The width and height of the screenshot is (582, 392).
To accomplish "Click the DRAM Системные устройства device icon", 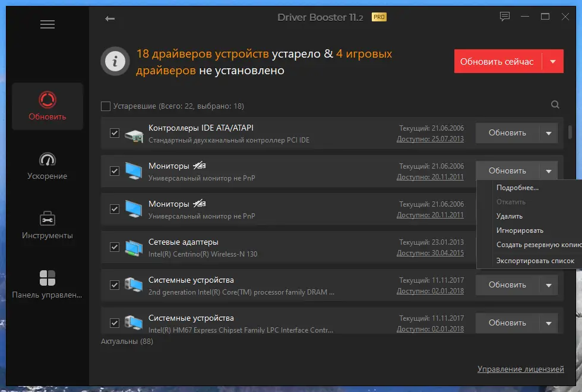I will point(134,285).
